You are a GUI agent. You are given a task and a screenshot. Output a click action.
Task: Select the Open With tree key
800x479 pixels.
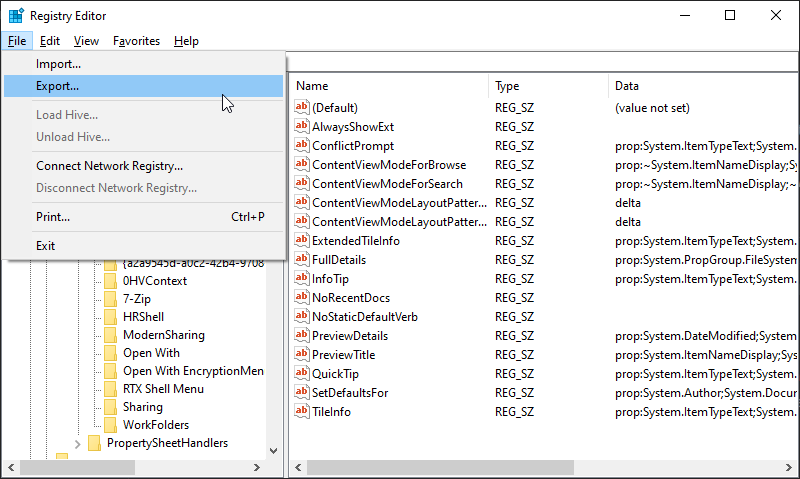click(x=151, y=353)
